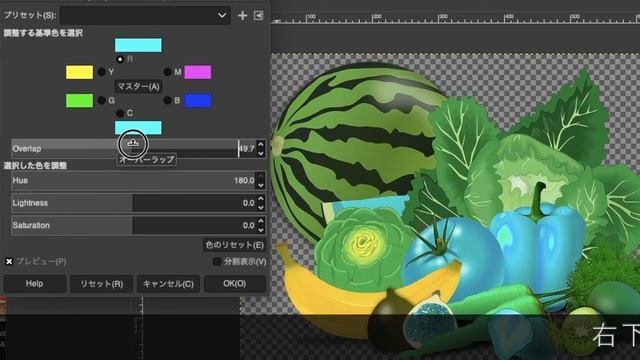Viewport: 640px width, 360px height.
Task: Click the cyan swatch above R
Action: [138, 45]
